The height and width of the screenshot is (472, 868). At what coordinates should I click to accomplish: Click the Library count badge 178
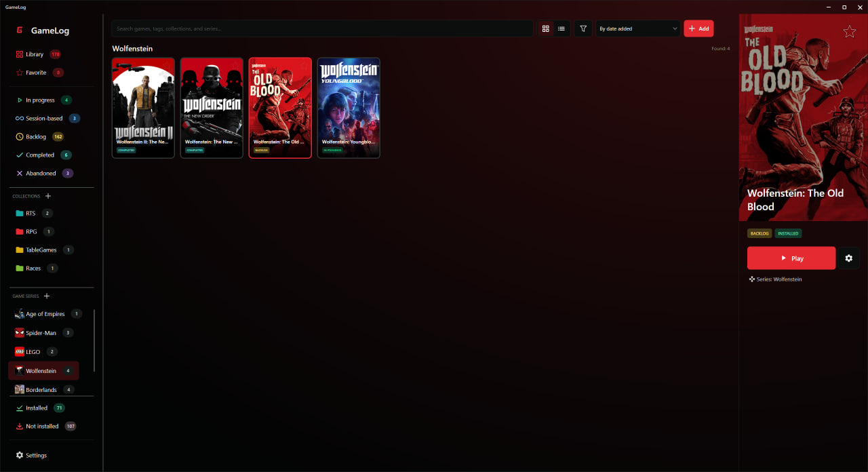(x=55, y=54)
